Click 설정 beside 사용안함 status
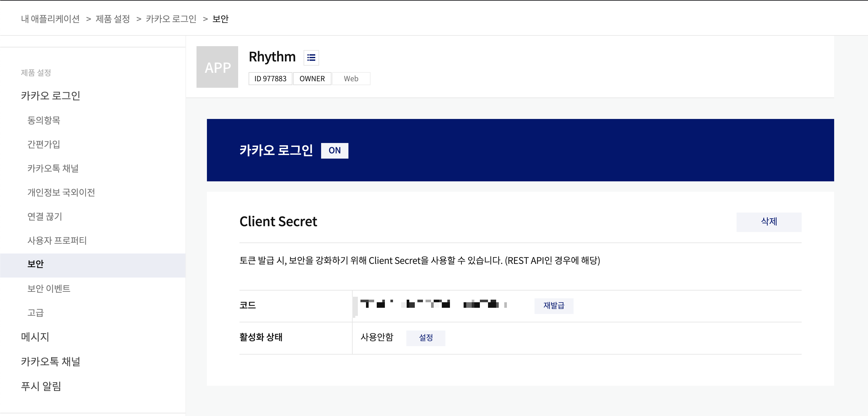 (426, 338)
